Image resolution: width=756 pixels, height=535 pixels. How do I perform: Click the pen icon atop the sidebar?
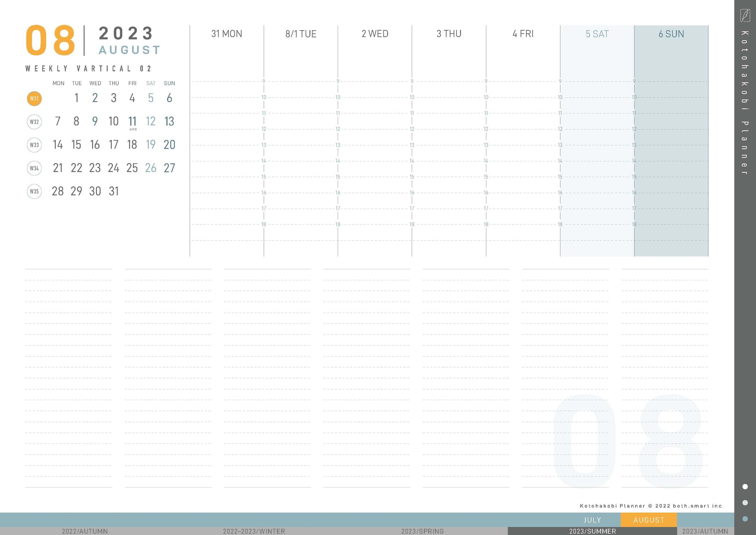pyautogui.click(x=745, y=15)
